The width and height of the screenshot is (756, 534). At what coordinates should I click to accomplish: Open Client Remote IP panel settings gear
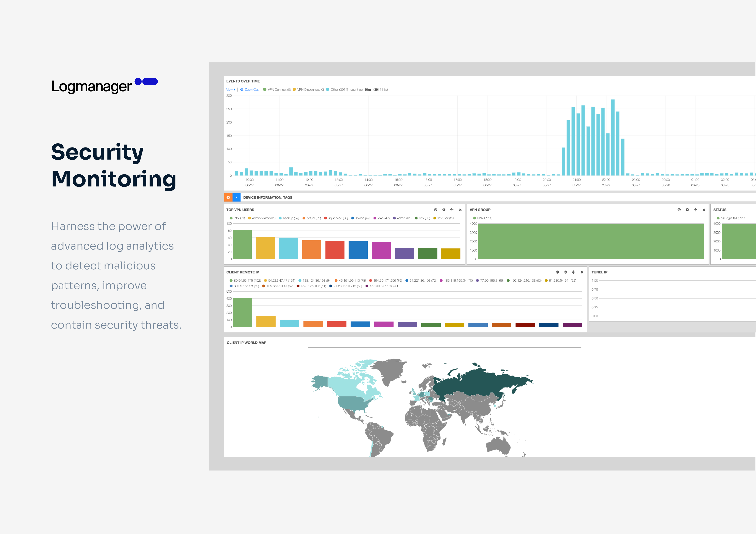565,272
